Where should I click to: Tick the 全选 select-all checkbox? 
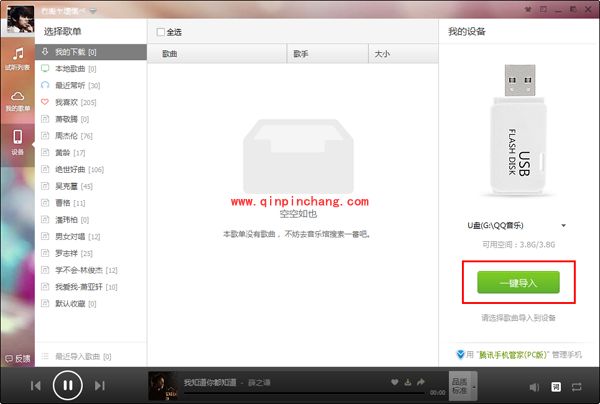(160, 32)
